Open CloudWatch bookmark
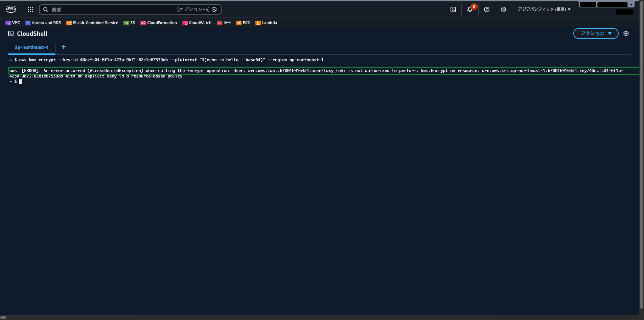 [197, 23]
